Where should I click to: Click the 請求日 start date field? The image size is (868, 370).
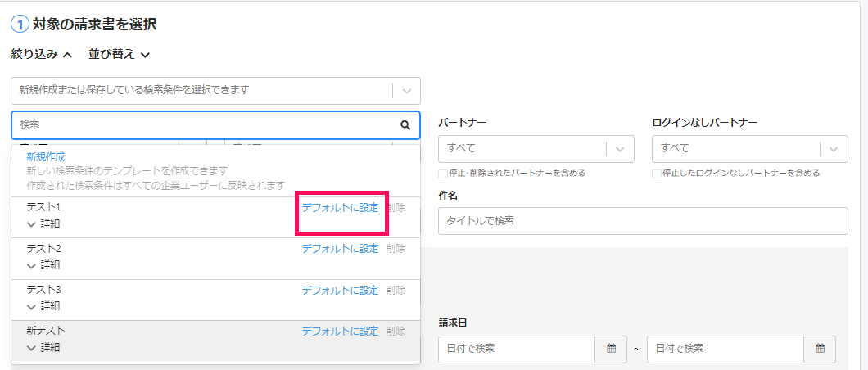tap(517, 349)
